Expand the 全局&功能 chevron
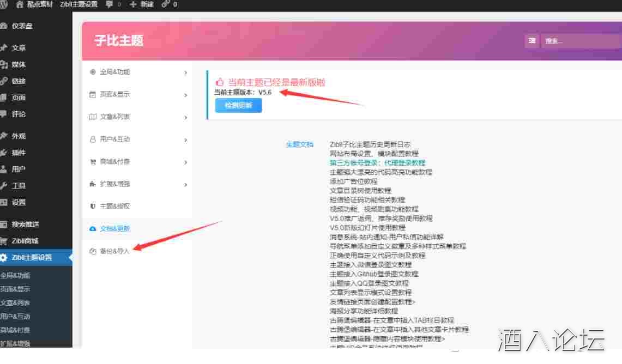Viewport: 622px width, 364px height. pos(186,72)
